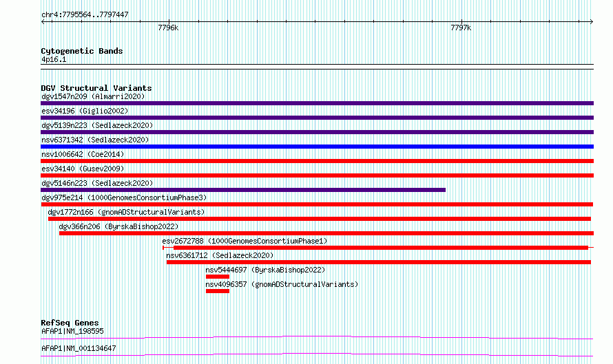The height and width of the screenshot is (364, 613).
Task: Click the nsv5444697 (ByrskaBishop2022) label
Action: click(x=265, y=270)
